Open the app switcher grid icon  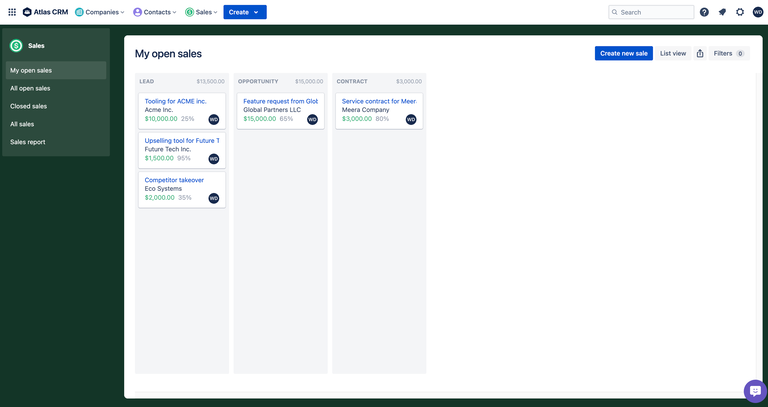11,12
